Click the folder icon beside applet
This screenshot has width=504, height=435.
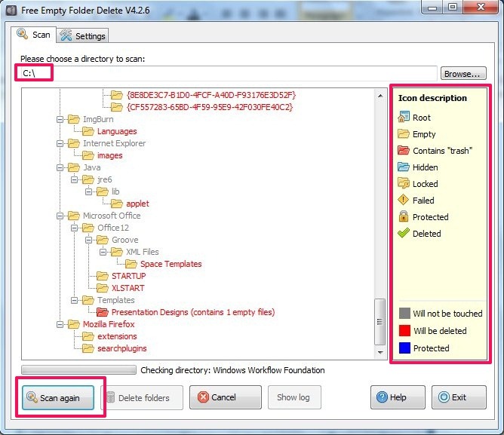(x=117, y=204)
